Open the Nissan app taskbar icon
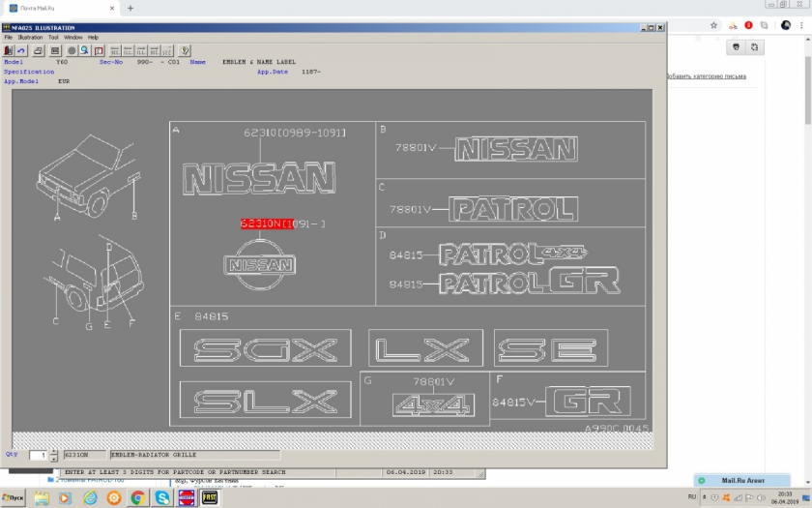The width and height of the screenshot is (812, 508). [187, 498]
